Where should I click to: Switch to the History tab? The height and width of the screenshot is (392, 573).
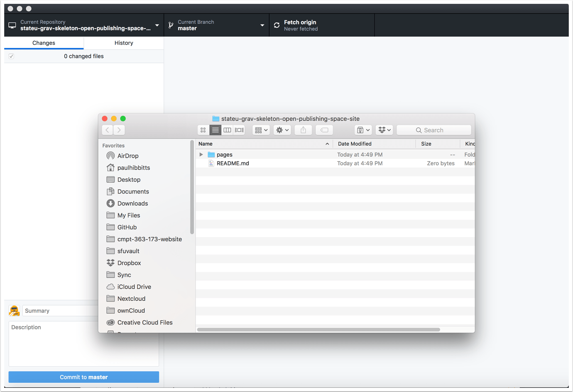pos(123,43)
